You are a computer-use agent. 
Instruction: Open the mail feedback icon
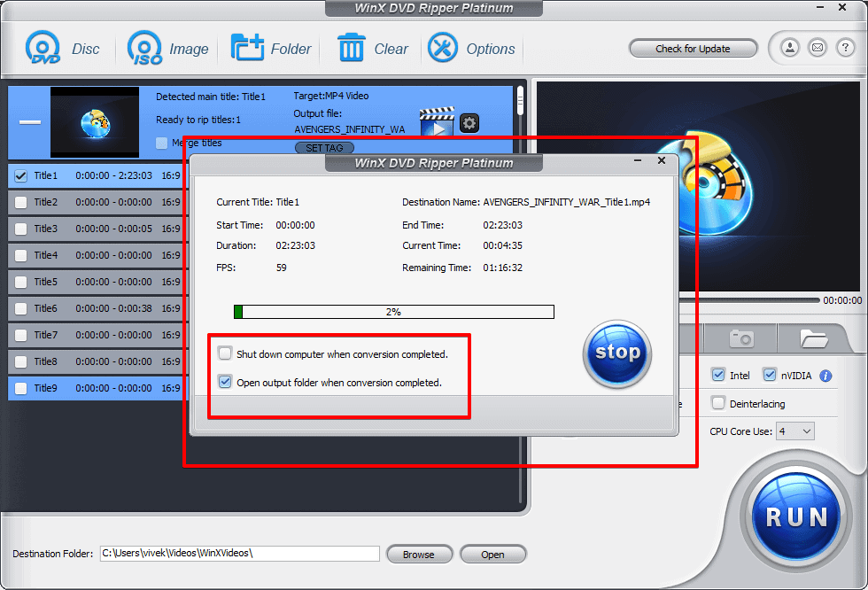pos(817,48)
